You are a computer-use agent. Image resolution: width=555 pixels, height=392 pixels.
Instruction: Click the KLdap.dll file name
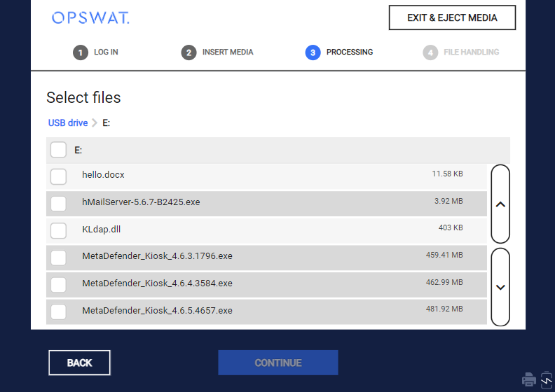(x=101, y=229)
